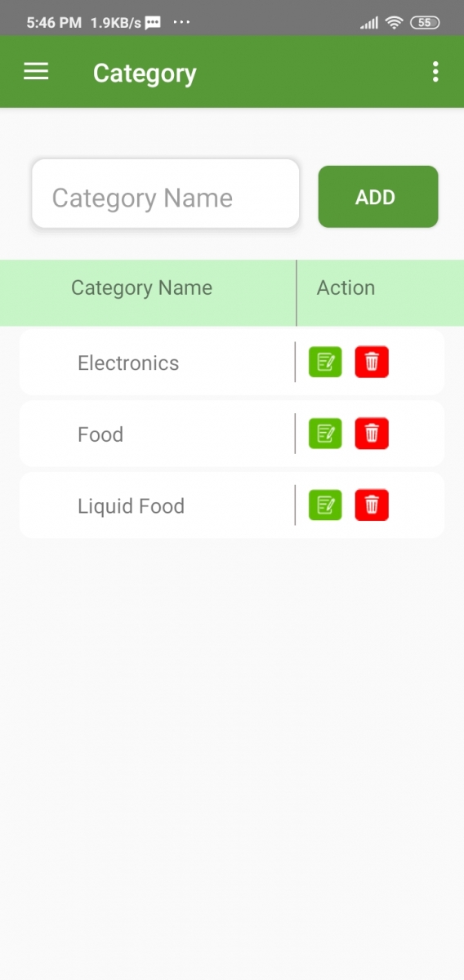This screenshot has width=464, height=980.
Task: Tap the message notification icon
Action: [153, 23]
